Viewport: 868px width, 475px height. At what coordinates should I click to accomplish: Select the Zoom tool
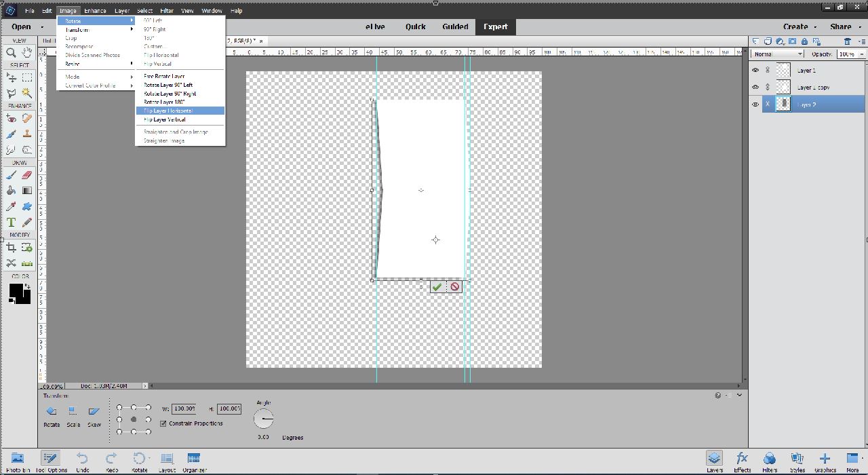click(11, 52)
